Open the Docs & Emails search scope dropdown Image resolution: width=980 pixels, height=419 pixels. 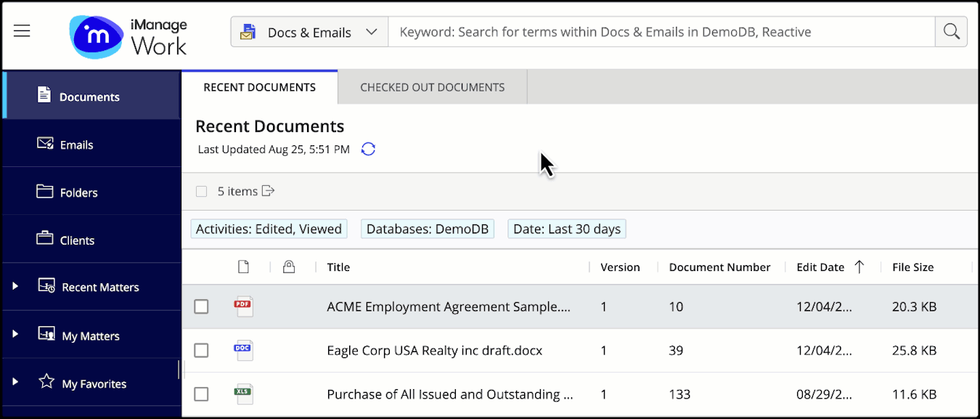coord(309,31)
